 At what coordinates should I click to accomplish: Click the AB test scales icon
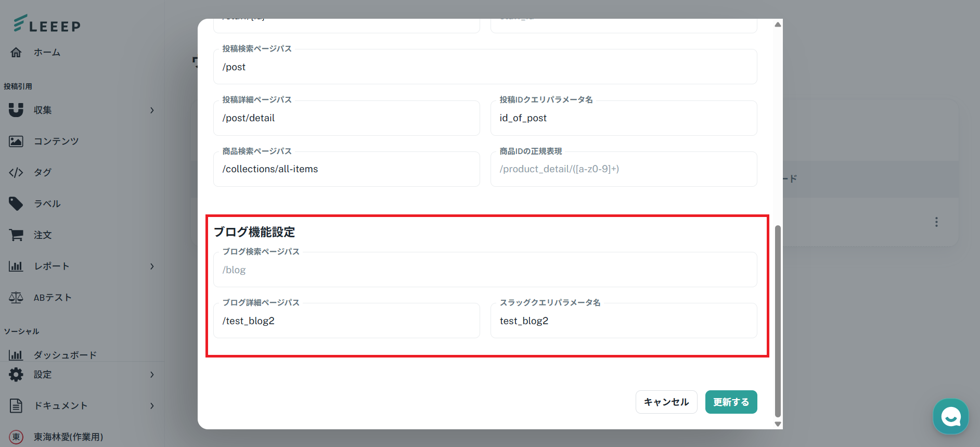(16, 297)
